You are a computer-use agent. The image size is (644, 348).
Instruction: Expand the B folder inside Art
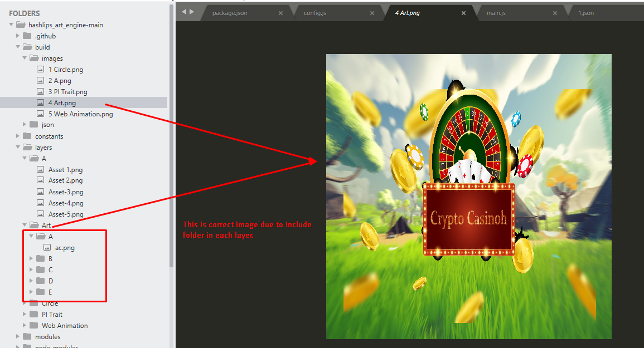click(31, 258)
